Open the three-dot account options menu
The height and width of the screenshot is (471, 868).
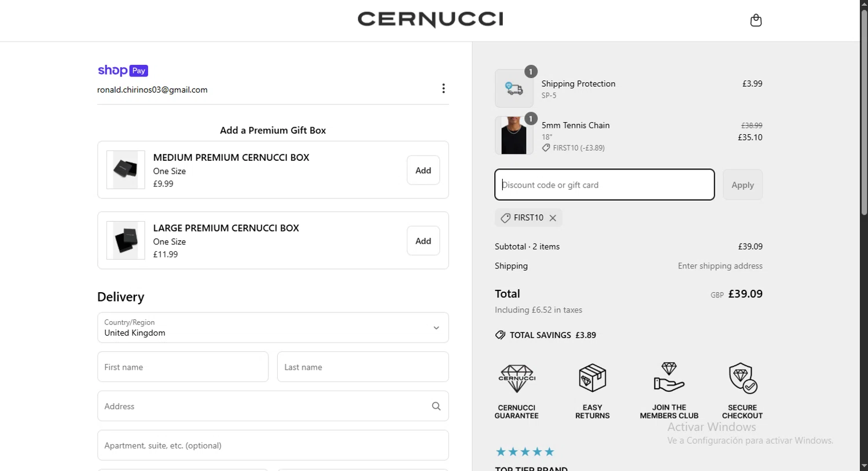coord(443,89)
